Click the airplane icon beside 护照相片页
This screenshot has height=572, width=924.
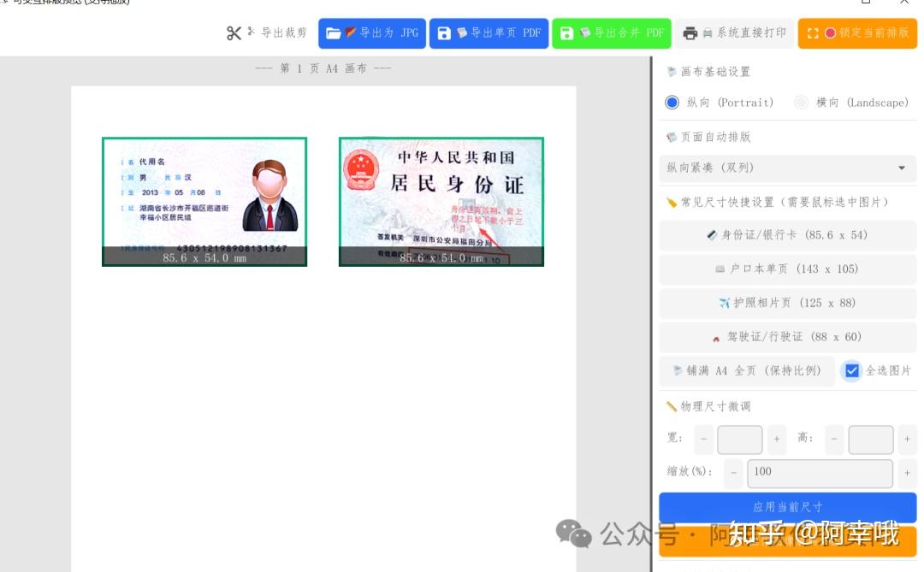pos(725,304)
